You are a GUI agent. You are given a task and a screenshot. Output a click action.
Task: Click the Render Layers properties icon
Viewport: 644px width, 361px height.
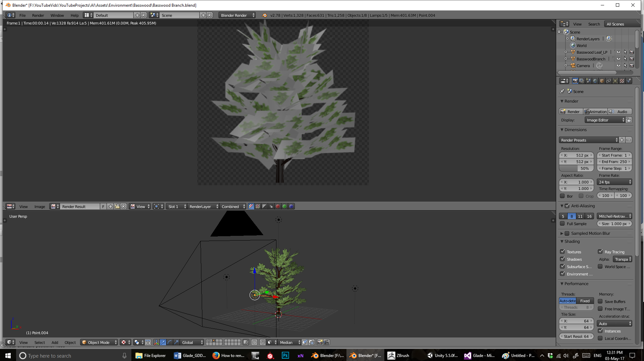tap(582, 81)
